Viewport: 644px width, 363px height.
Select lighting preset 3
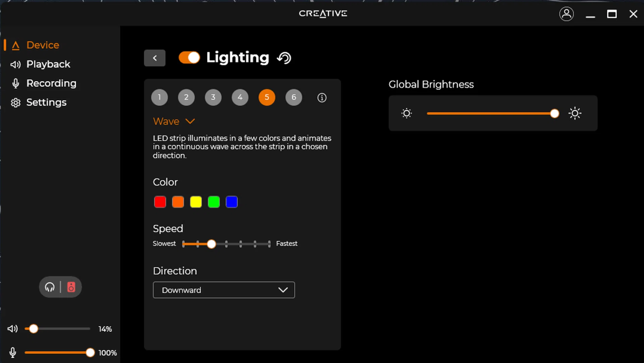click(213, 97)
